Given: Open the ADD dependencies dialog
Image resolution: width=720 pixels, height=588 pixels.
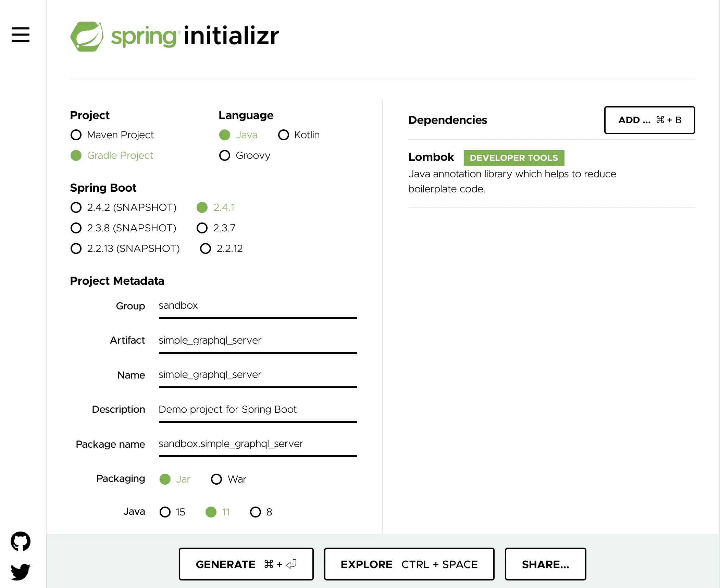Looking at the screenshot, I should (x=649, y=120).
